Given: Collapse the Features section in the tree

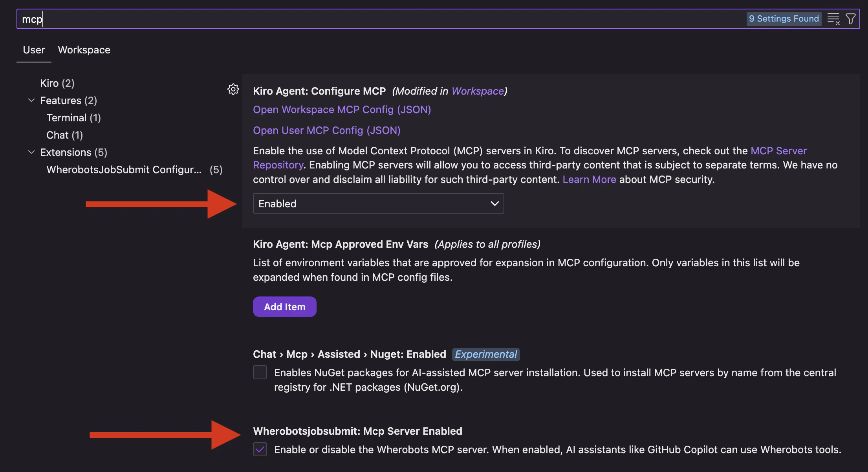Looking at the screenshot, I should click(31, 101).
